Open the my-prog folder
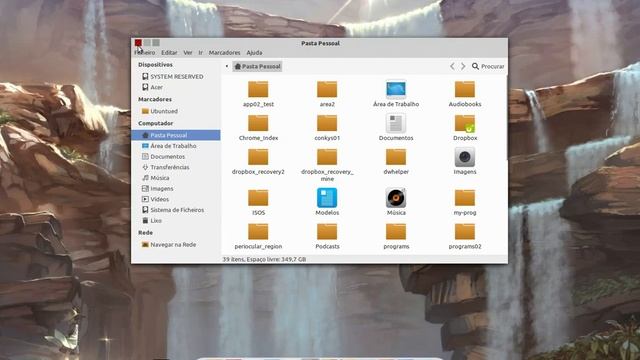The height and width of the screenshot is (360, 640). pyautogui.click(x=465, y=198)
